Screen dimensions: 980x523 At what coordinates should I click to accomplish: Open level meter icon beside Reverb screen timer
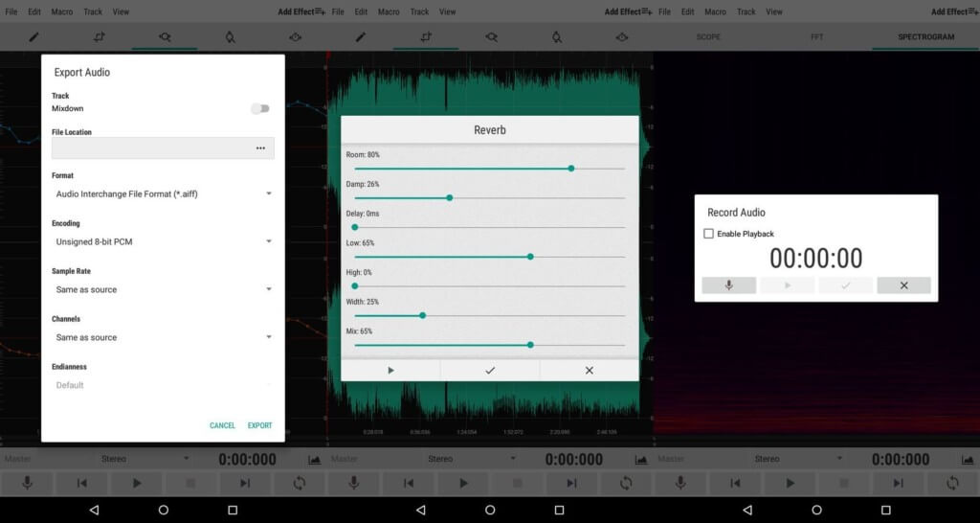[641, 460]
